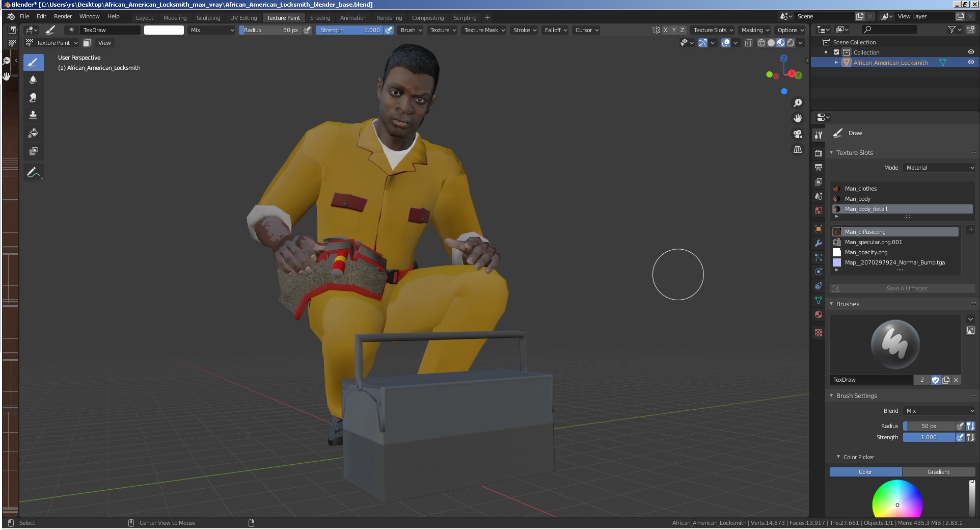The width and height of the screenshot is (980, 530).
Task: Click the viewport Zoom magnifier icon
Action: (x=798, y=103)
